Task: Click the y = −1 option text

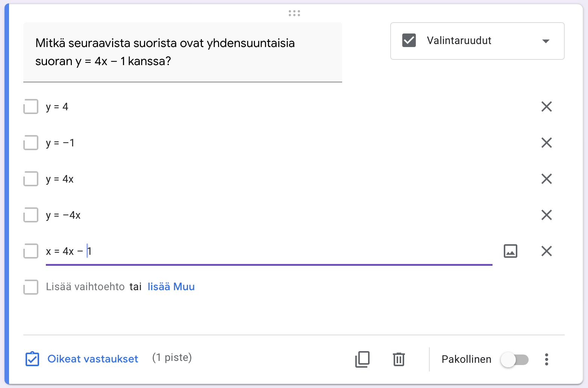Action: 60,143
